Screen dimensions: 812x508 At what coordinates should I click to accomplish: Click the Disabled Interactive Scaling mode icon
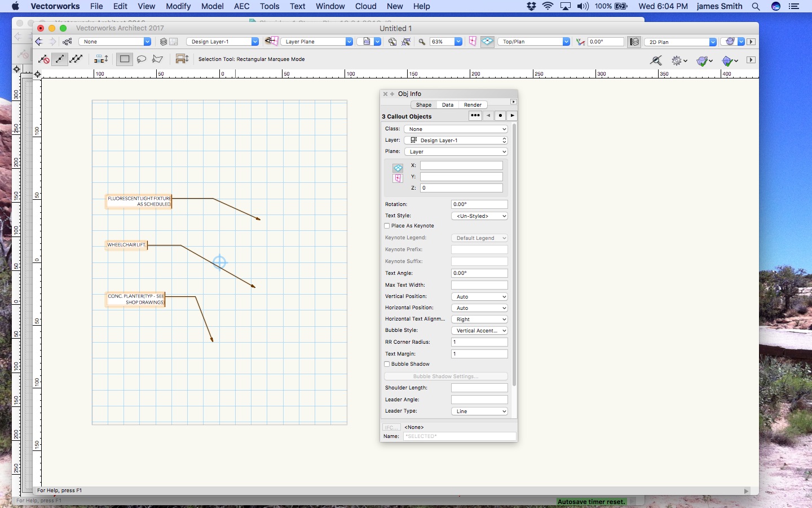click(x=43, y=59)
